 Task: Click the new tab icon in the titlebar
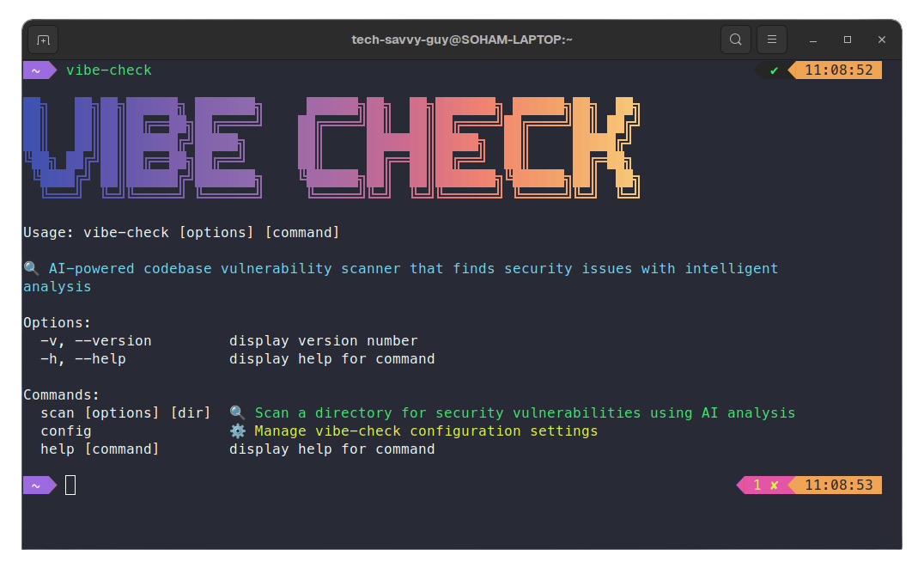[x=42, y=39]
